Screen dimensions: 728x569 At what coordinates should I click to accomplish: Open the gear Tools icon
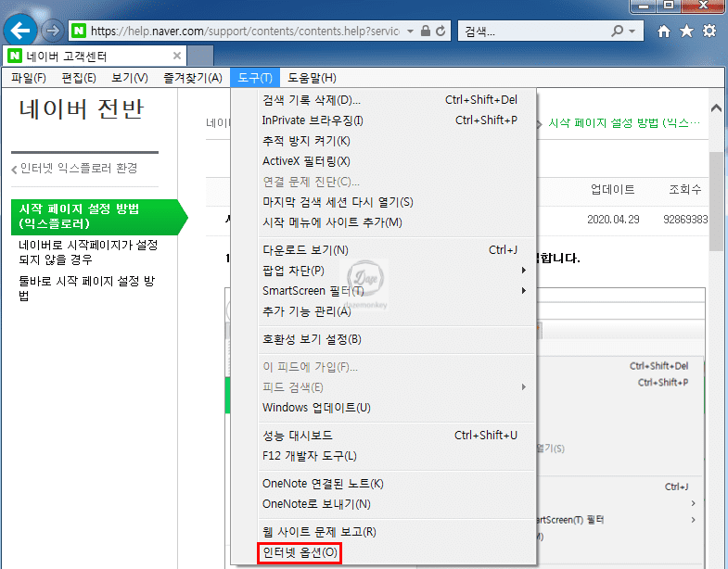(x=709, y=32)
